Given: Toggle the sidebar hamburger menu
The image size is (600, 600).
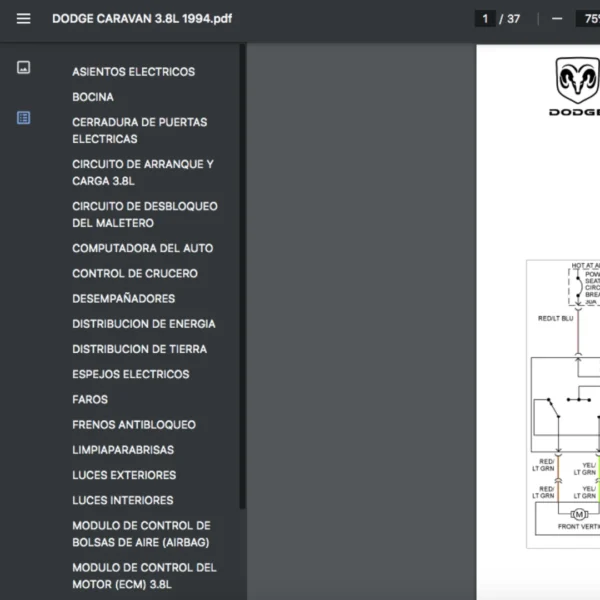Looking at the screenshot, I should click(24, 18).
